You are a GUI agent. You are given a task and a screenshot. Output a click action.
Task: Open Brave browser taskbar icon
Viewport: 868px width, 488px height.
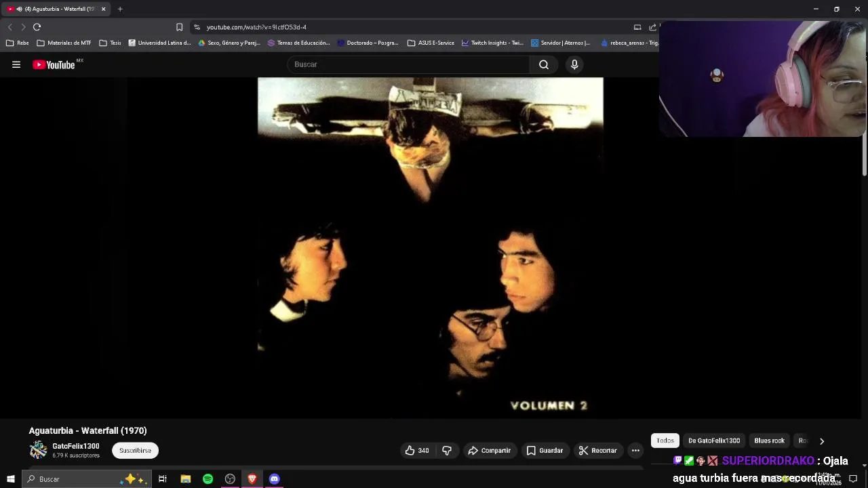252,479
